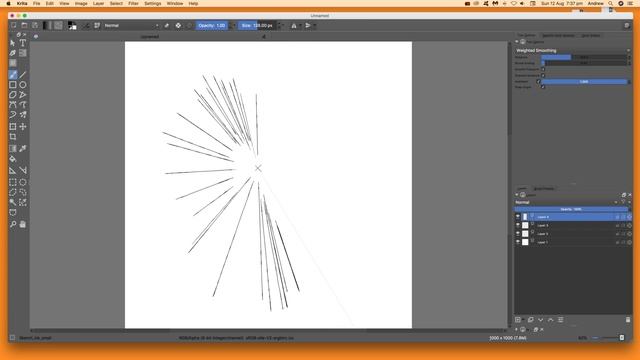This screenshot has width=640, height=360.
Task: Select the Select Shapes arrow tool
Action: [x=13, y=43]
